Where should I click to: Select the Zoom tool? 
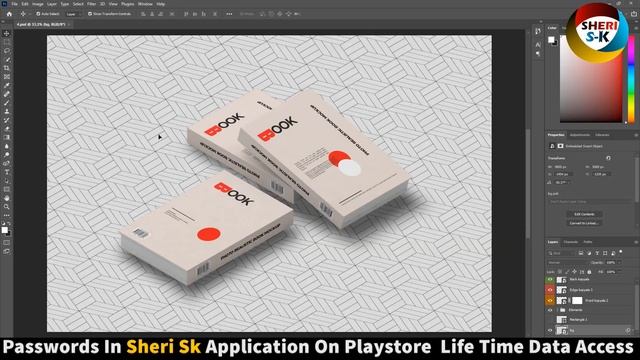point(7,207)
